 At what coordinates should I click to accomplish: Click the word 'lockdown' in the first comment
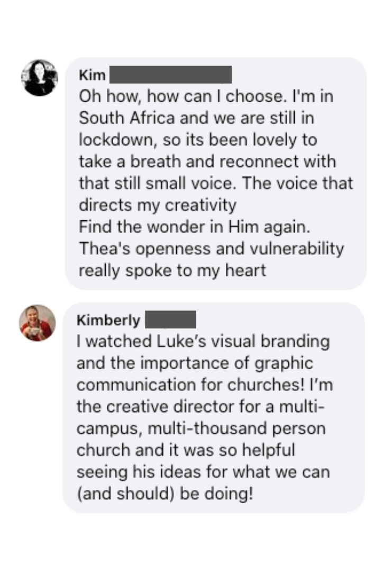point(115,140)
